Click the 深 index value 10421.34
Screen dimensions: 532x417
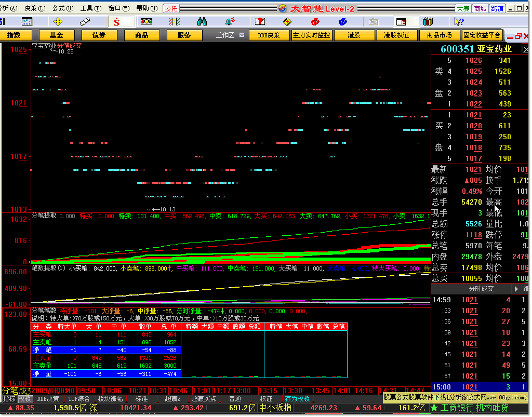[x=136, y=408]
